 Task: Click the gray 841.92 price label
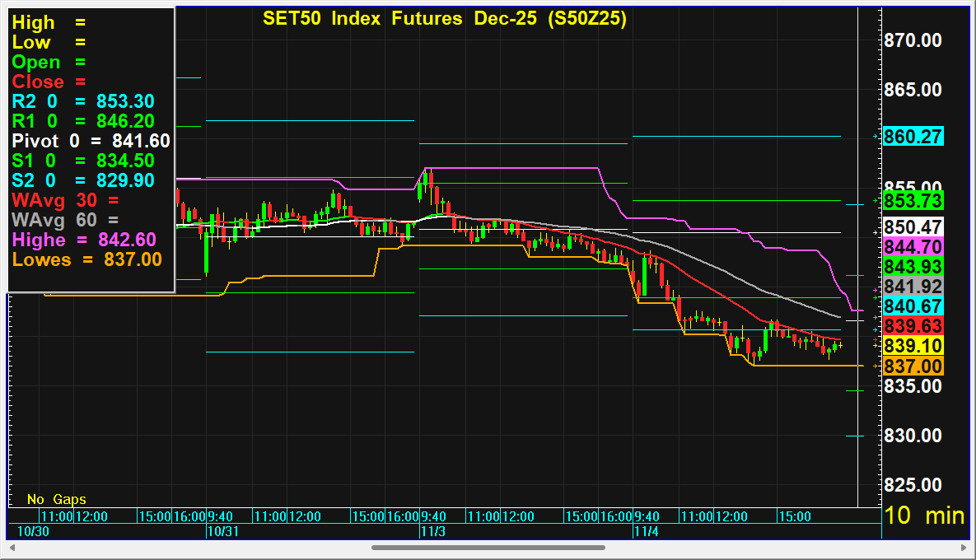[x=913, y=286]
